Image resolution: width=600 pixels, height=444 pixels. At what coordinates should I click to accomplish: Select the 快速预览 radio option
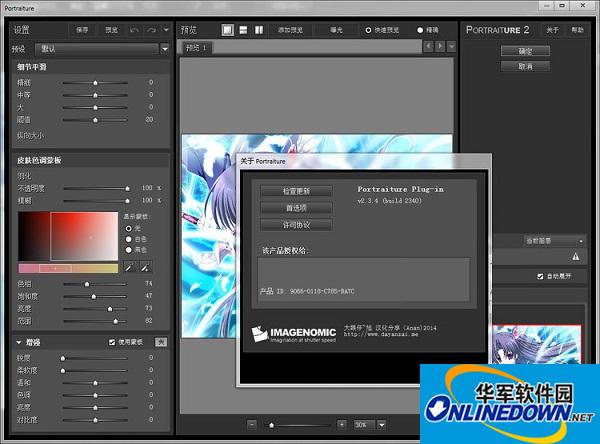point(367,30)
